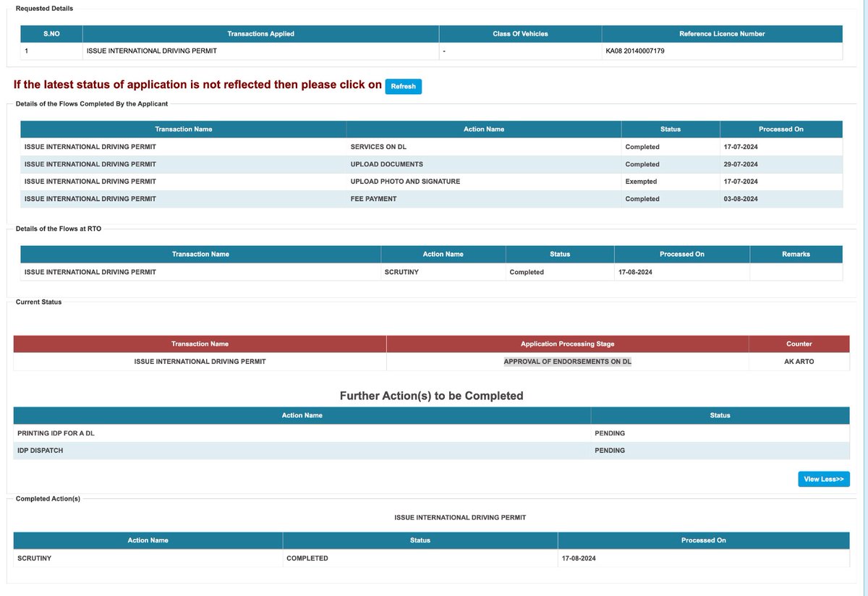Click the View Less button
The width and height of the screenshot is (868, 596).
point(824,479)
